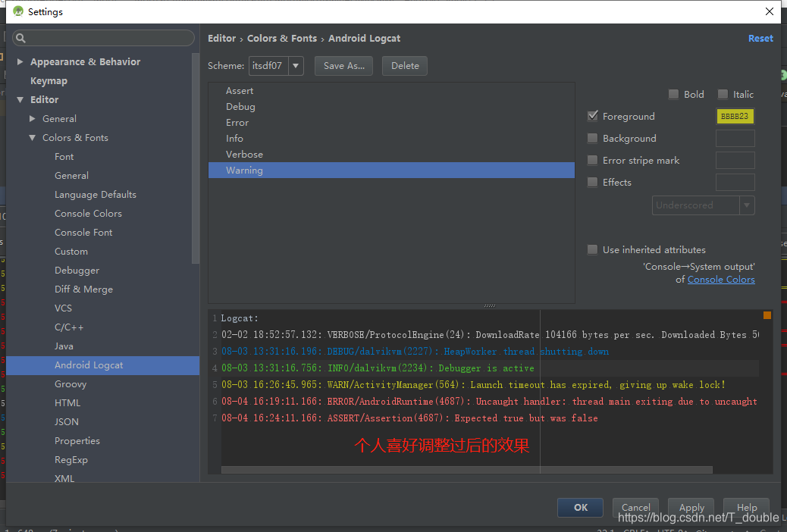Enable the Italic checkbox
Image resolution: width=787 pixels, height=532 pixels.
pyautogui.click(x=723, y=95)
